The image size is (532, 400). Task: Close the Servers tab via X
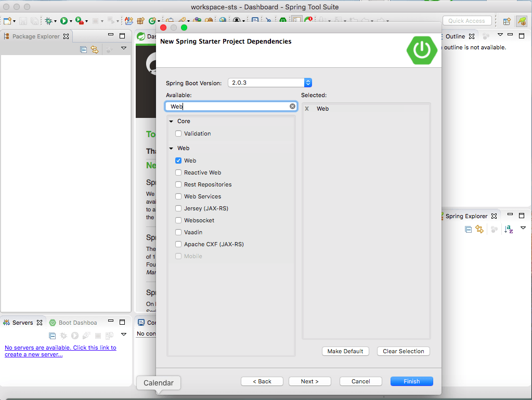[40, 323]
